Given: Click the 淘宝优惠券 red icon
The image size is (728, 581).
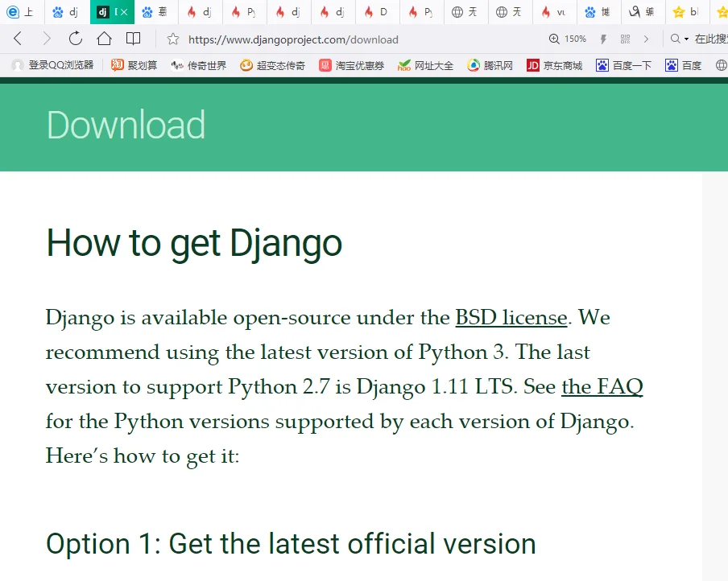Looking at the screenshot, I should 325,65.
